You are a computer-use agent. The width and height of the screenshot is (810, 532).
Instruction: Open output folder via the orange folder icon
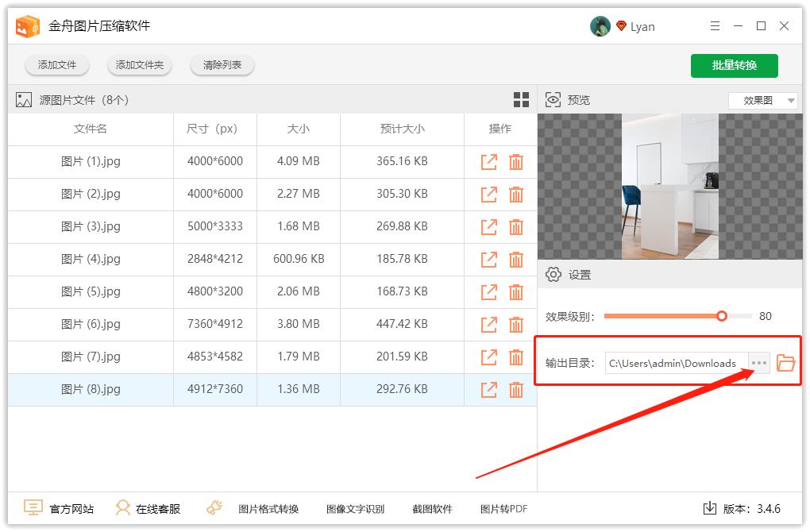(x=786, y=362)
